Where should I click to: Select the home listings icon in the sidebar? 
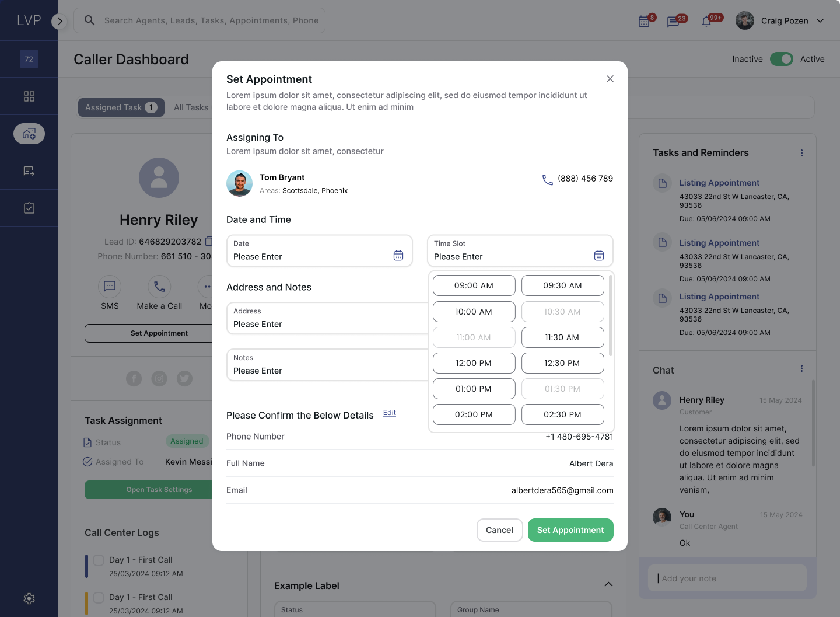click(x=29, y=134)
